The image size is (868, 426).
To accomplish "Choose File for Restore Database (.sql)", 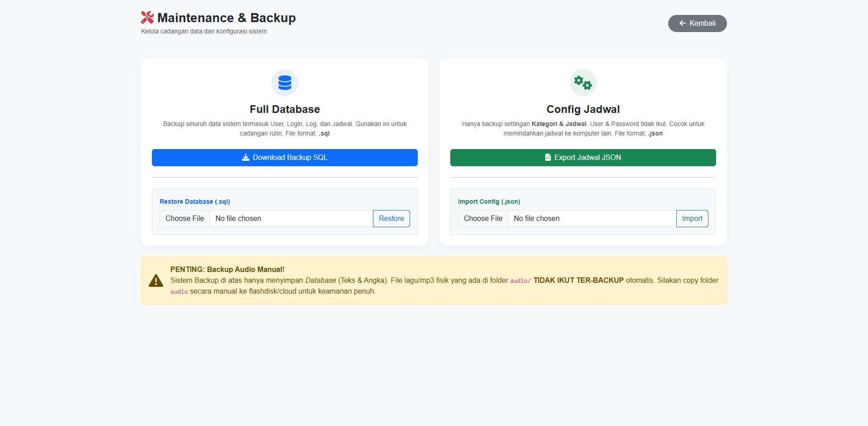I will tap(184, 219).
